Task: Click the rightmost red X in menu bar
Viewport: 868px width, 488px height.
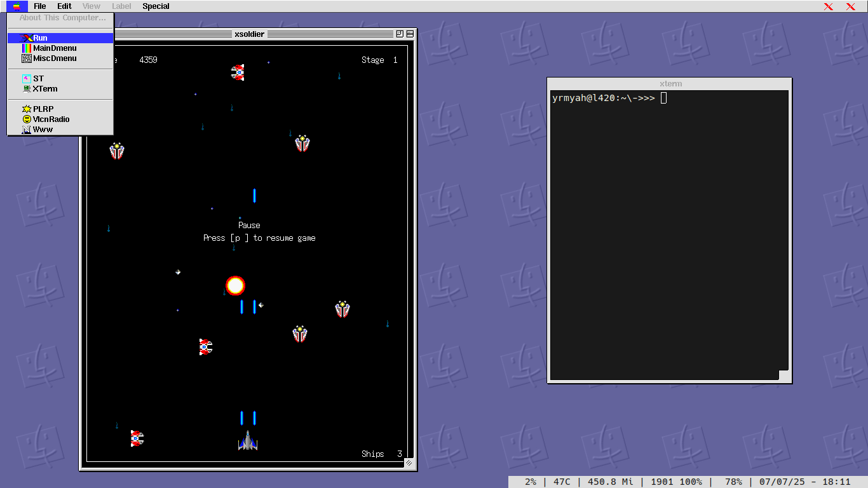Action: pyautogui.click(x=851, y=6)
